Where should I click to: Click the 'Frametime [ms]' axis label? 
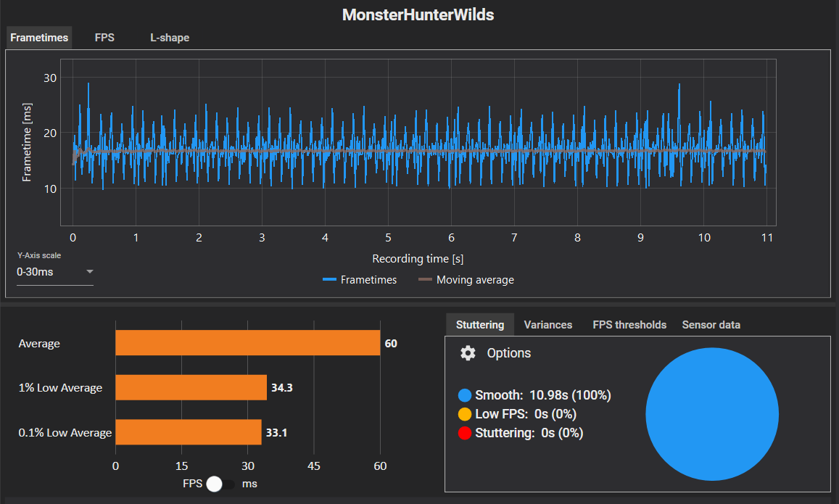(x=26, y=142)
